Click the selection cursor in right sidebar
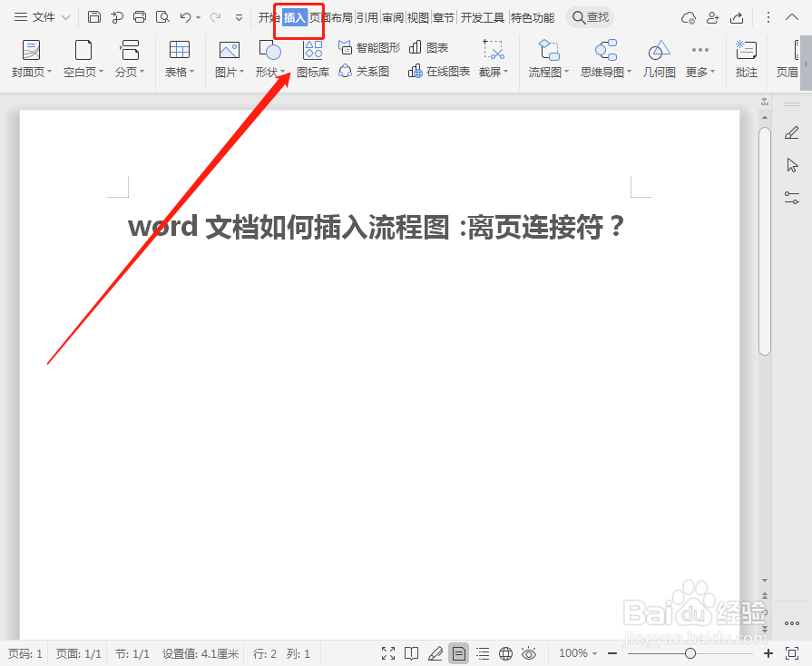812x666 pixels. point(792,165)
